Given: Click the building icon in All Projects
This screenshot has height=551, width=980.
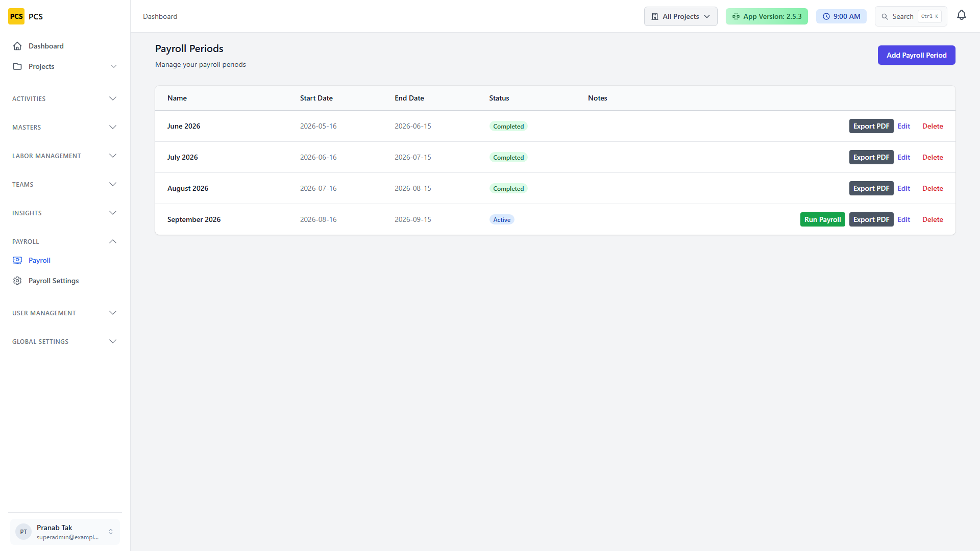Looking at the screenshot, I should point(655,16).
